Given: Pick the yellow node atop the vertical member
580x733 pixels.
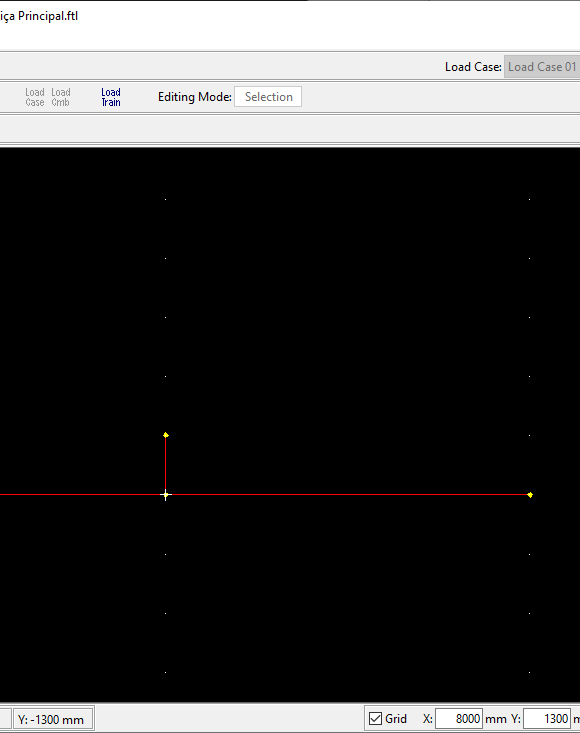Looking at the screenshot, I should [166, 435].
